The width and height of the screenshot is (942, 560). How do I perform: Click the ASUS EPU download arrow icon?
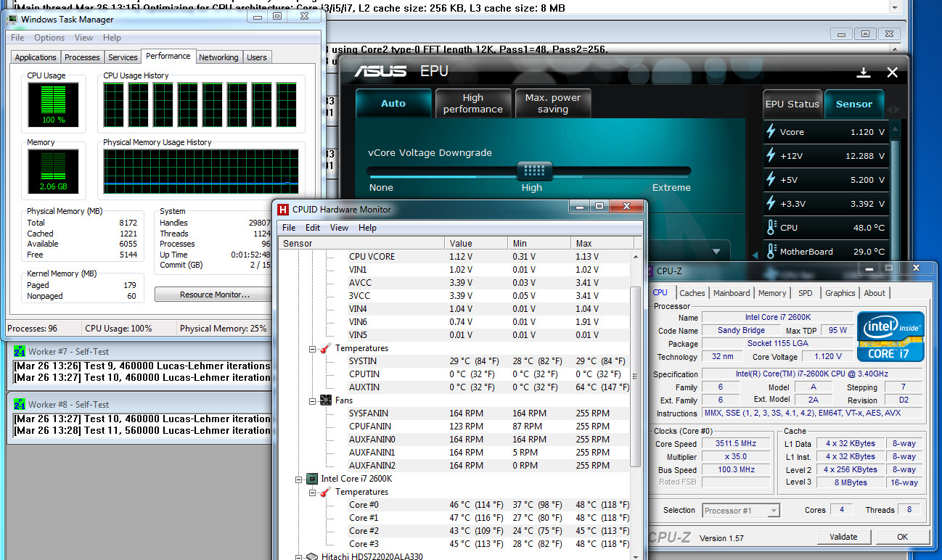tap(864, 73)
